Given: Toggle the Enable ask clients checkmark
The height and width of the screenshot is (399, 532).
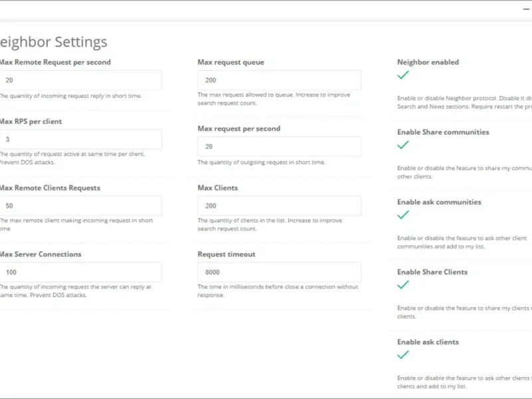Looking at the screenshot, I should pyautogui.click(x=403, y=355).
